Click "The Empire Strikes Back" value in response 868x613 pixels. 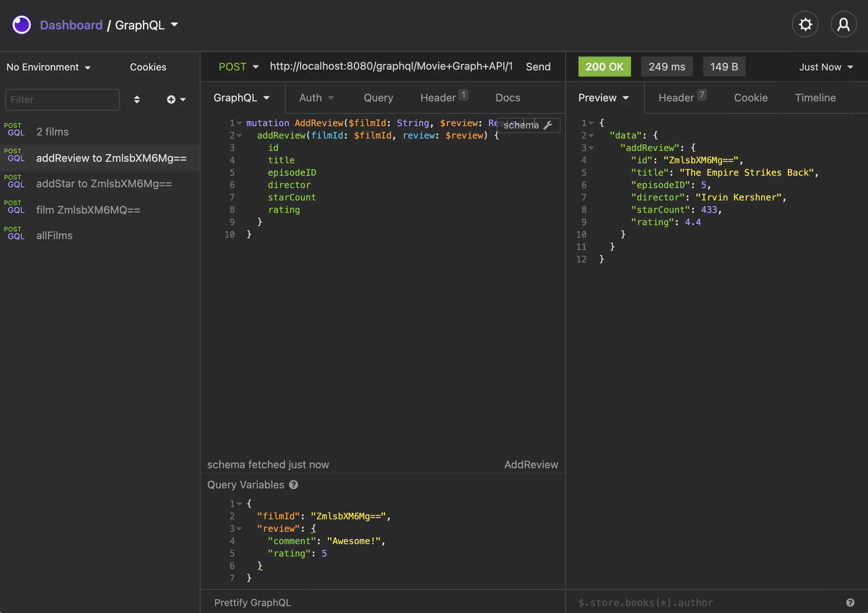click(746, 173)
